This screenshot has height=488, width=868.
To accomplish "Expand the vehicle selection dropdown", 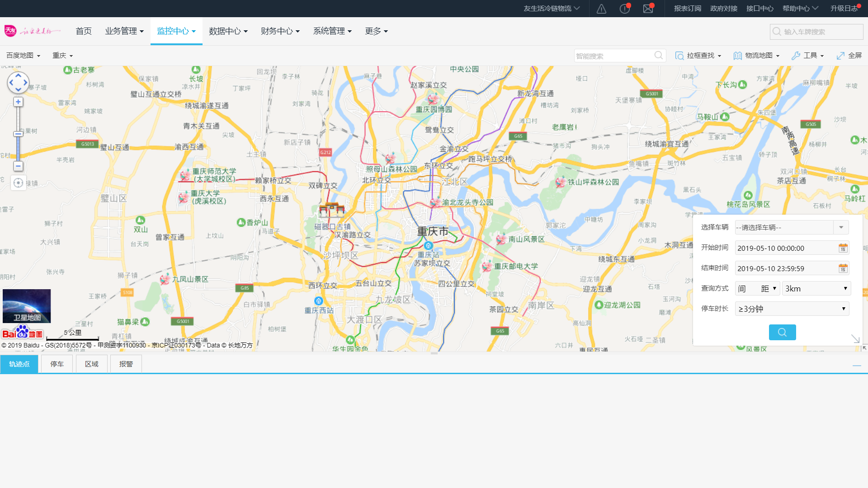I will click(x=841, y=227).
